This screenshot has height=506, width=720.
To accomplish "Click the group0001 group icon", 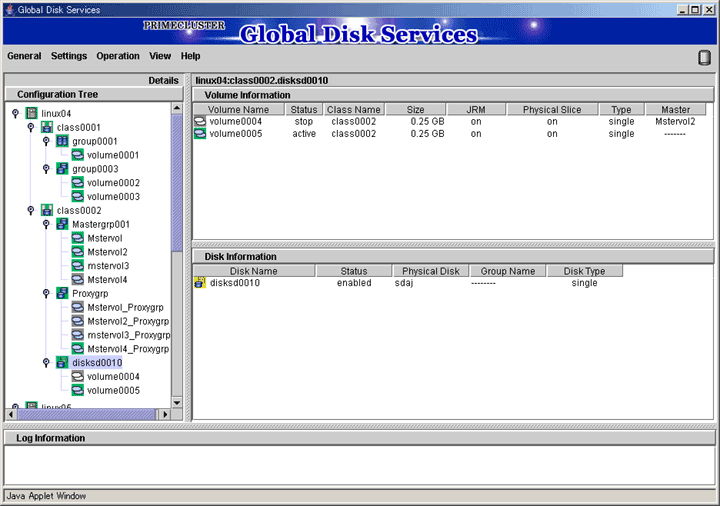I will pos(62,141).
